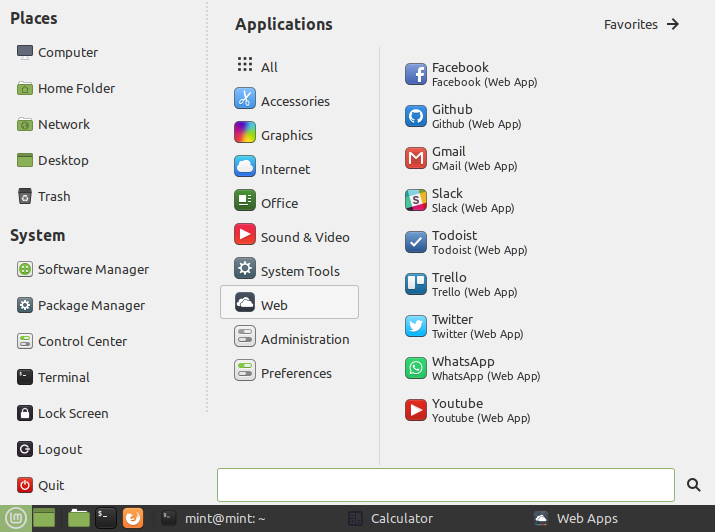This screenshot has height=532, width=715.
Task: Click the 'Twitter (Web App)' description text
Action: (x=477, y=334)
